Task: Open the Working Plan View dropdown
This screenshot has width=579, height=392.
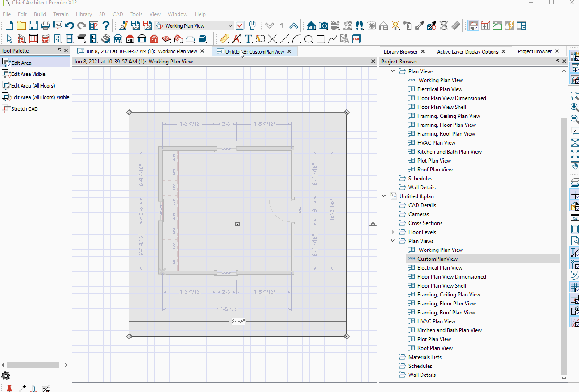Action: coord(230,25)
